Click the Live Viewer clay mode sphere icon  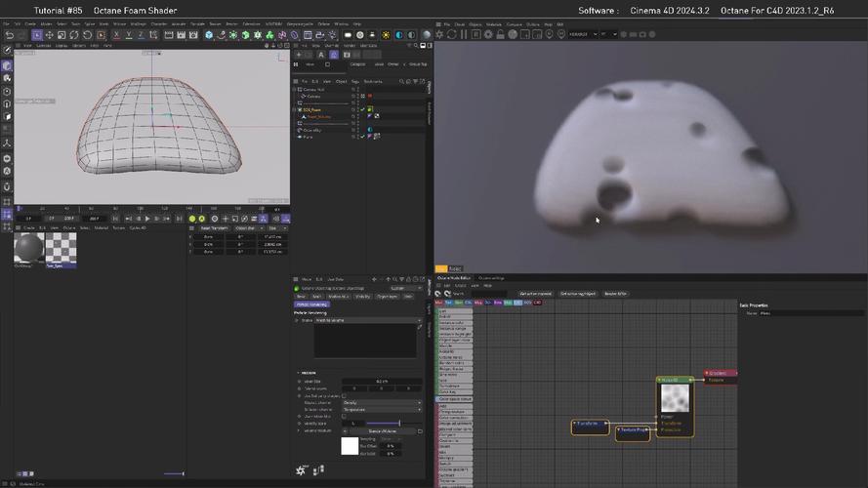tap(513, 34)
